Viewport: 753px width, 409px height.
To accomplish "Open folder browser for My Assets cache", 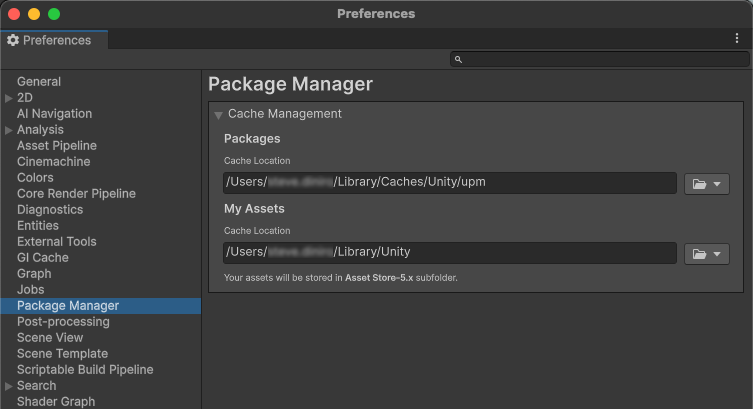I will [x=706, y=254].
